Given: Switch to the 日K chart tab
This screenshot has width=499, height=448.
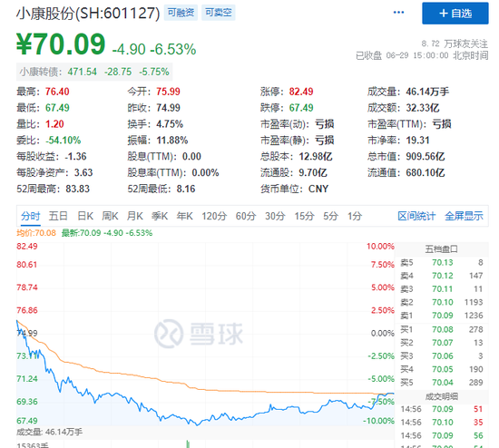Looking at the screenshot, I should click(x=85, y=217).
